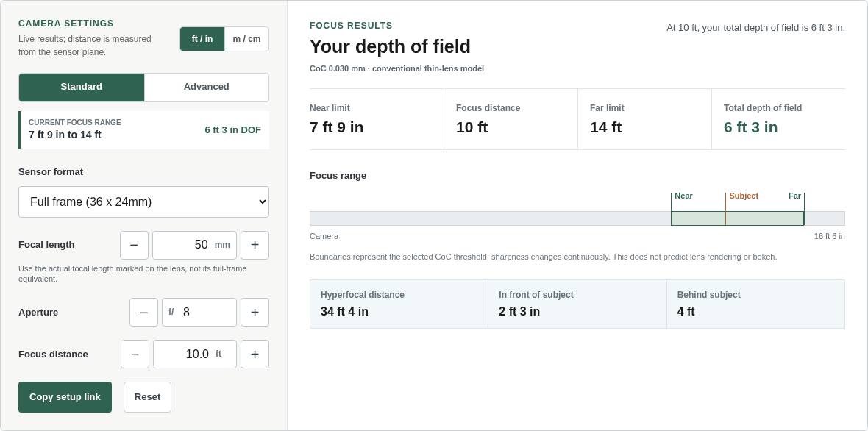Screen dimensions: 868x431
Task: Switch units to ft / in
Action: [x=202, y=39]
